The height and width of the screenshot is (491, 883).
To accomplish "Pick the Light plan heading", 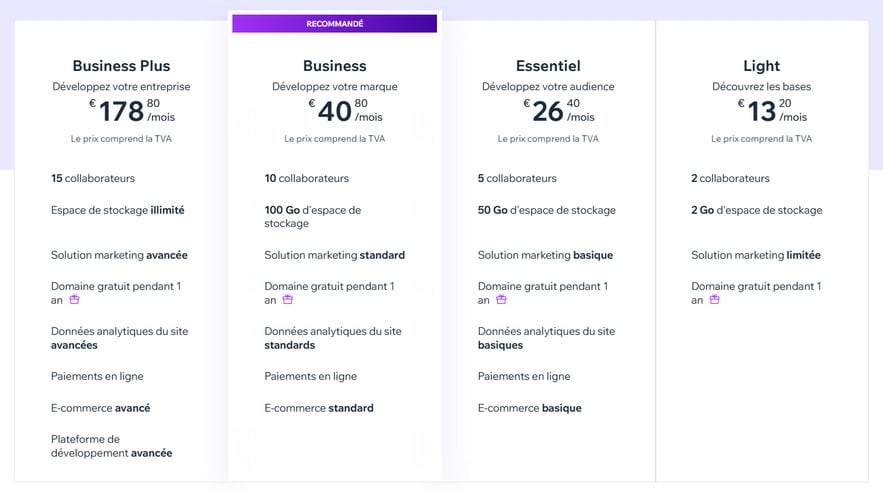I will 761,66.
